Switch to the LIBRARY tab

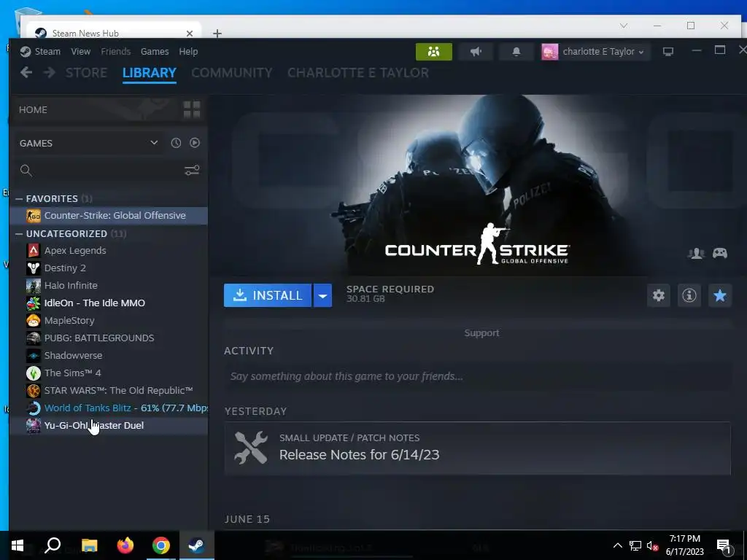point(149,73)
